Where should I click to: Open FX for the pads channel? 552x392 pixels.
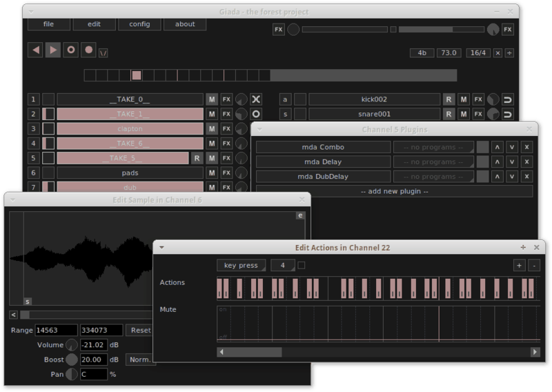226,173
